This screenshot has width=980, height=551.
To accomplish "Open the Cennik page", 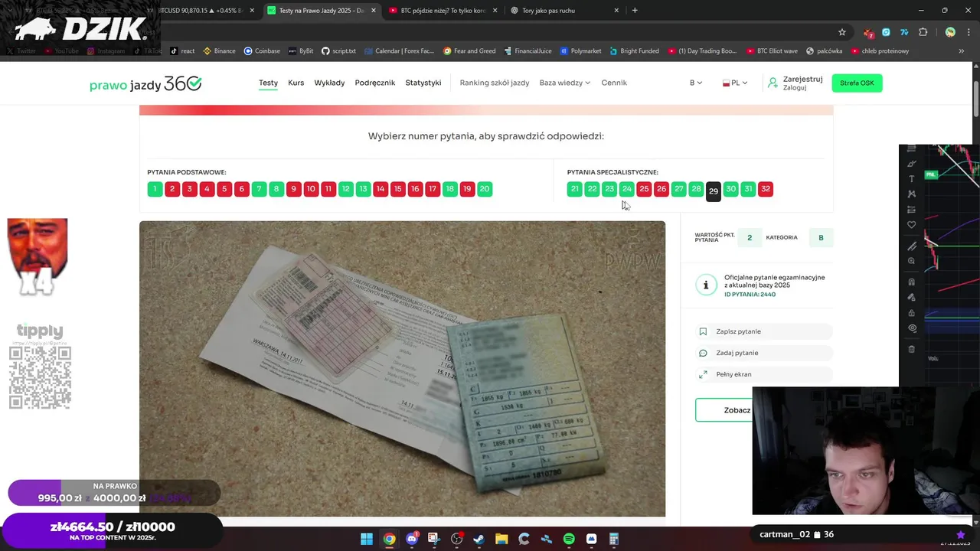I will click(x=614, y=83).
